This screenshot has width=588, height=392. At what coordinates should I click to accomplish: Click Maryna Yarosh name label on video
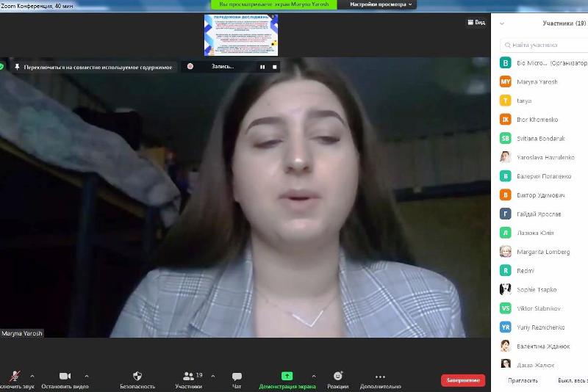click(x=22, y=333)
